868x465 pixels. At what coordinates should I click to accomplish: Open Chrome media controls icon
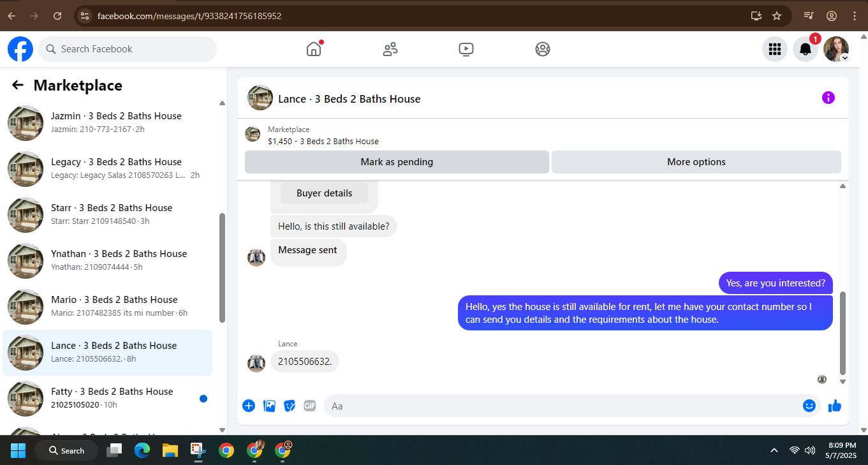tap(809, 16)
